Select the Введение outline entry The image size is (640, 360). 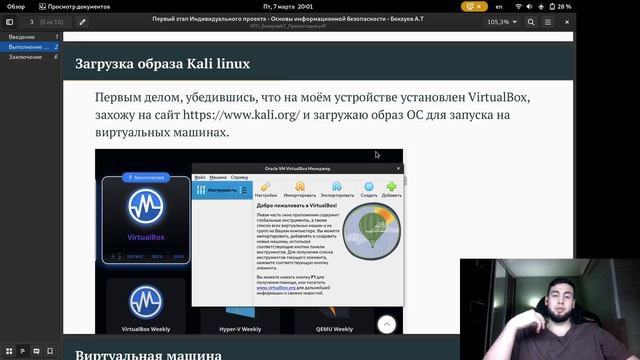(31, 37)
